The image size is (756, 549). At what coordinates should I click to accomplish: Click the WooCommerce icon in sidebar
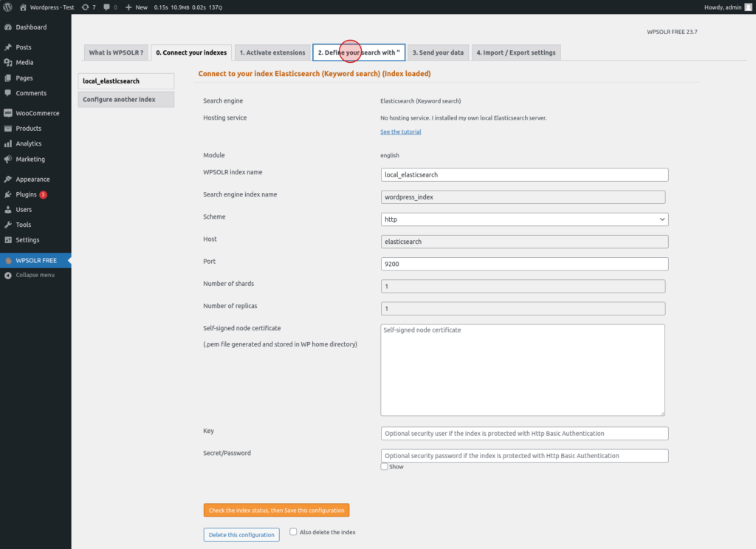point(8,113)
